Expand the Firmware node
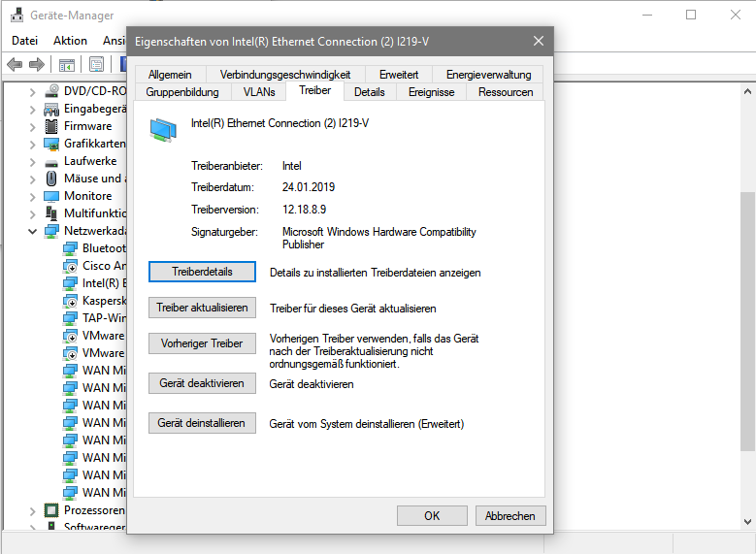 click(x=32, y=127)
